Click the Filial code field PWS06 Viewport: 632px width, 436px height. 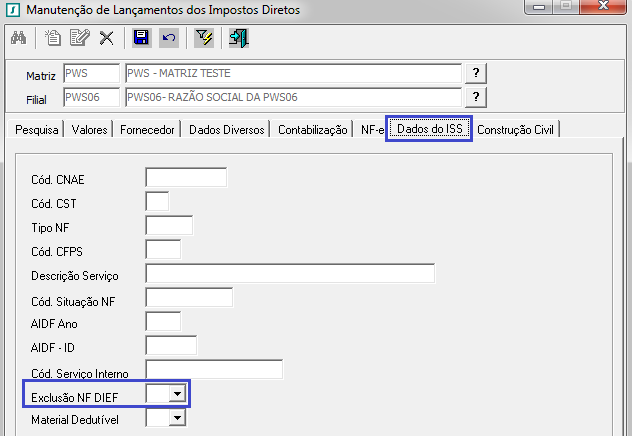click(x=91, y=97)
